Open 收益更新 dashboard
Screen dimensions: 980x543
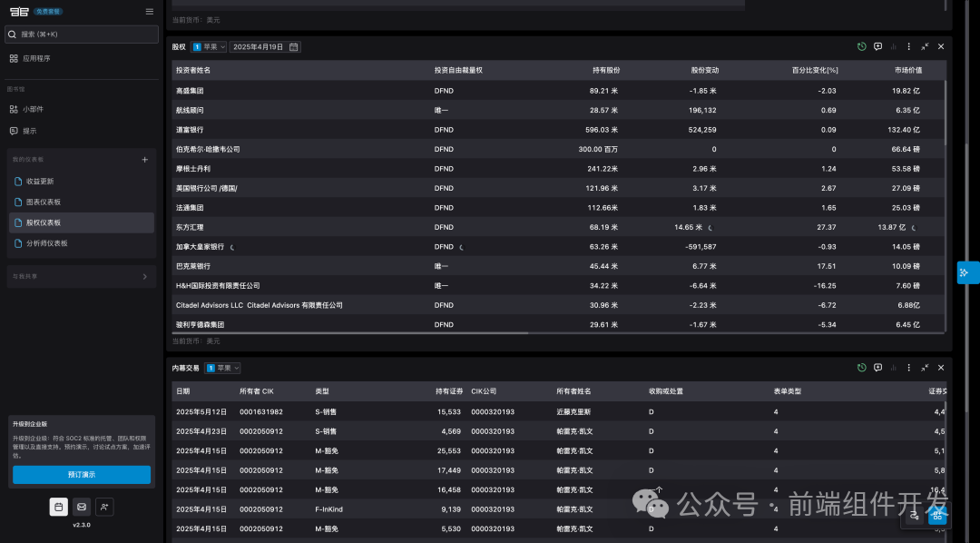[x=82, y=182]
